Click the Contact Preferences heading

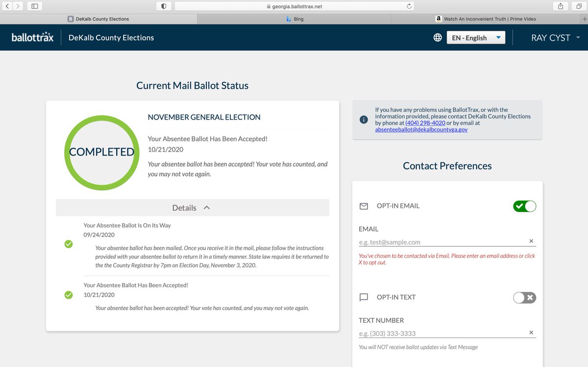click(447, 166)
